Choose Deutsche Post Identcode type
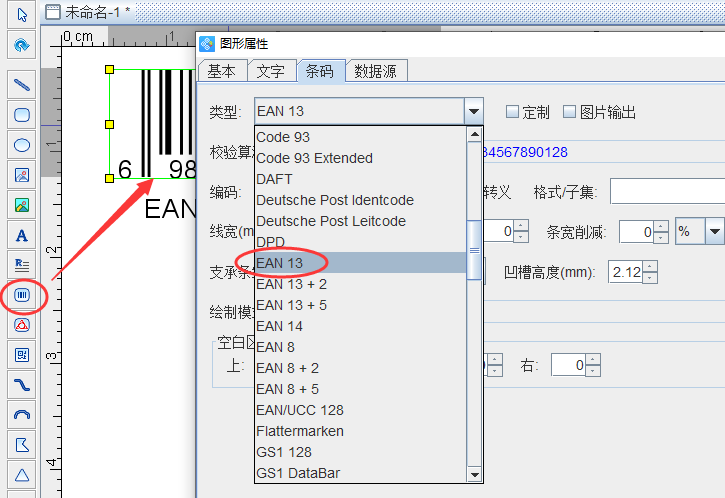This screenshot has width=725, height=498. coord(361,200)
